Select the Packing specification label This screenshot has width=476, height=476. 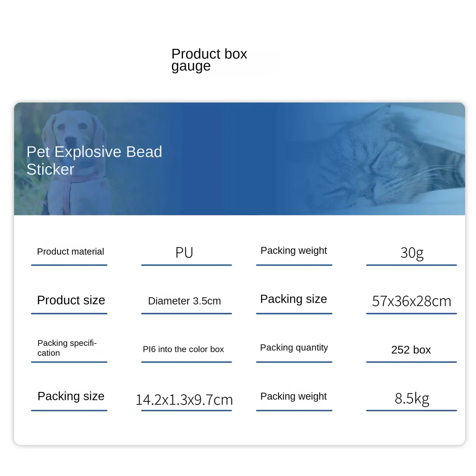pyautogui.click(x=67, y=348)
